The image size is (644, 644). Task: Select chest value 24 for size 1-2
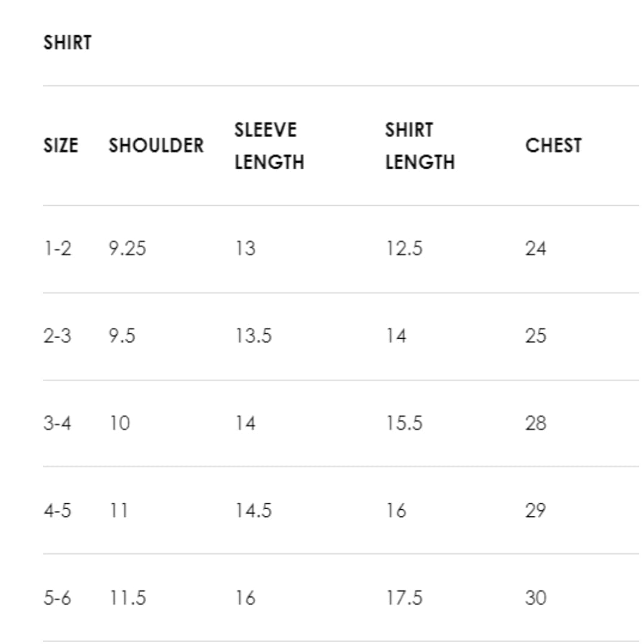[x=535, y=248]
